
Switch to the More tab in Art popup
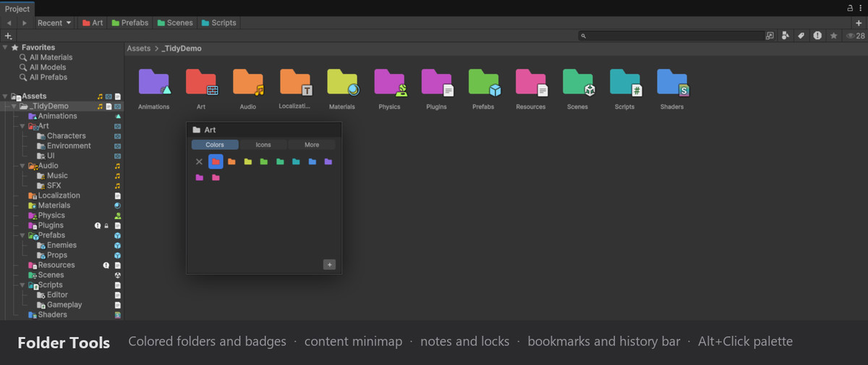tap(312, 145)
